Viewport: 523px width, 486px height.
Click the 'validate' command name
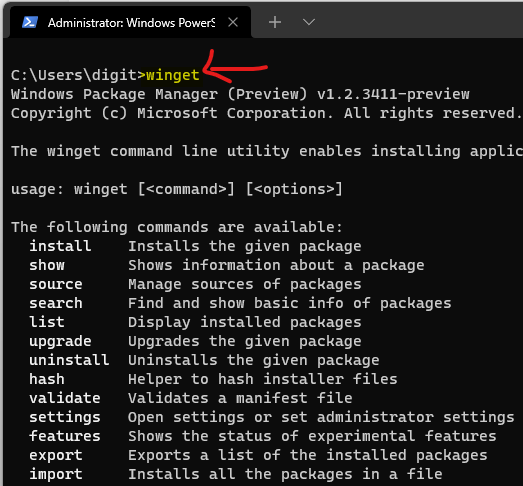point(65,398)
